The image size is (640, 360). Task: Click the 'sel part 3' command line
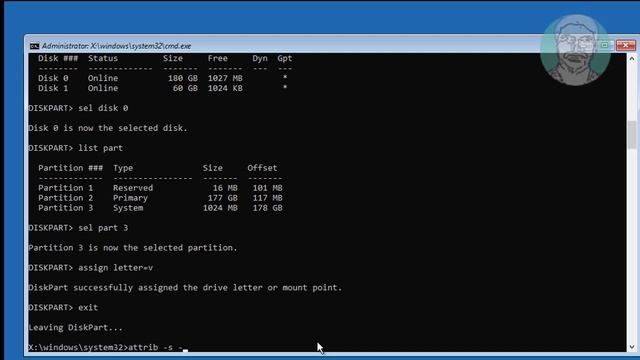pos(78,228)
